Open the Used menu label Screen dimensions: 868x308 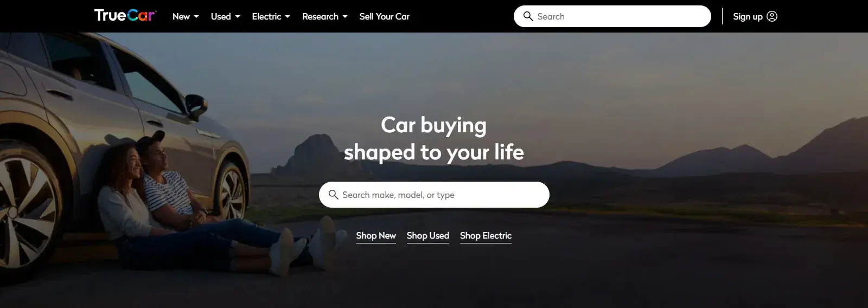221,16
